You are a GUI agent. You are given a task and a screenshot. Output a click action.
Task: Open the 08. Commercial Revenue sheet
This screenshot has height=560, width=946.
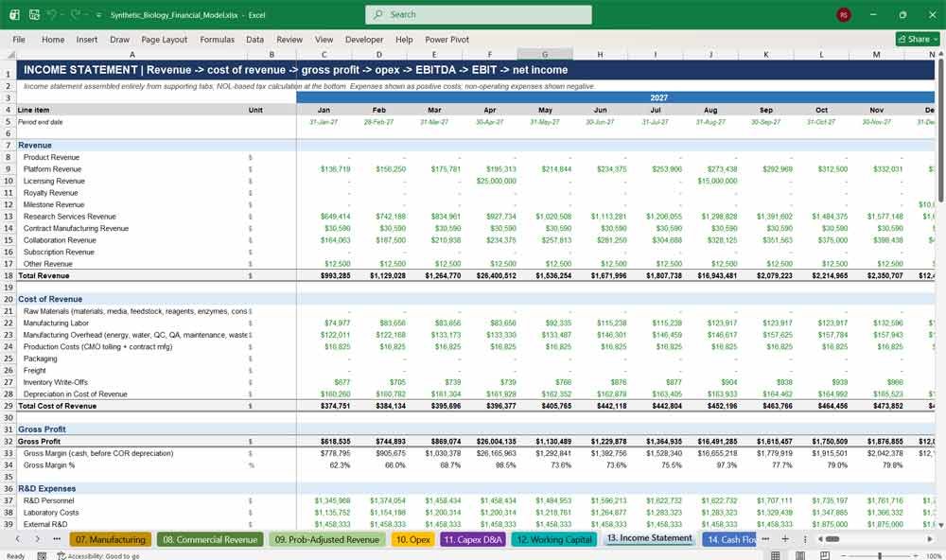click(210, 539)
